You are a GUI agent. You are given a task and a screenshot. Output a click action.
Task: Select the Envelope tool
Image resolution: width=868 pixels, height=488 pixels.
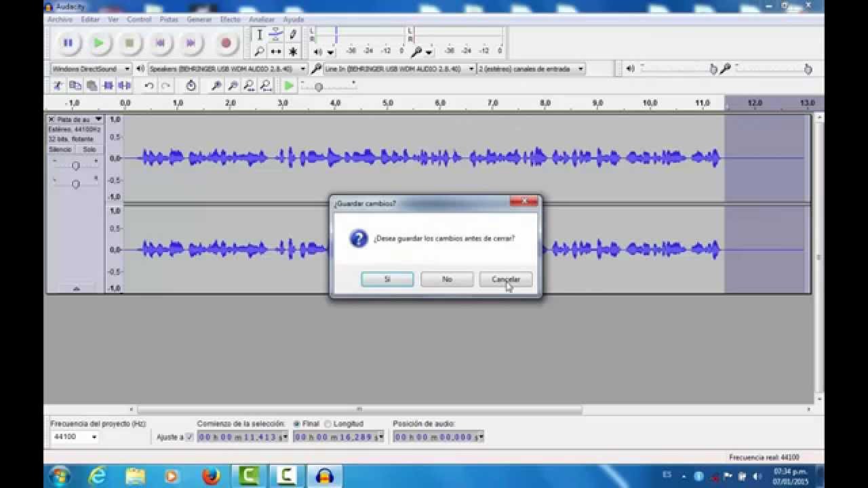276,35
